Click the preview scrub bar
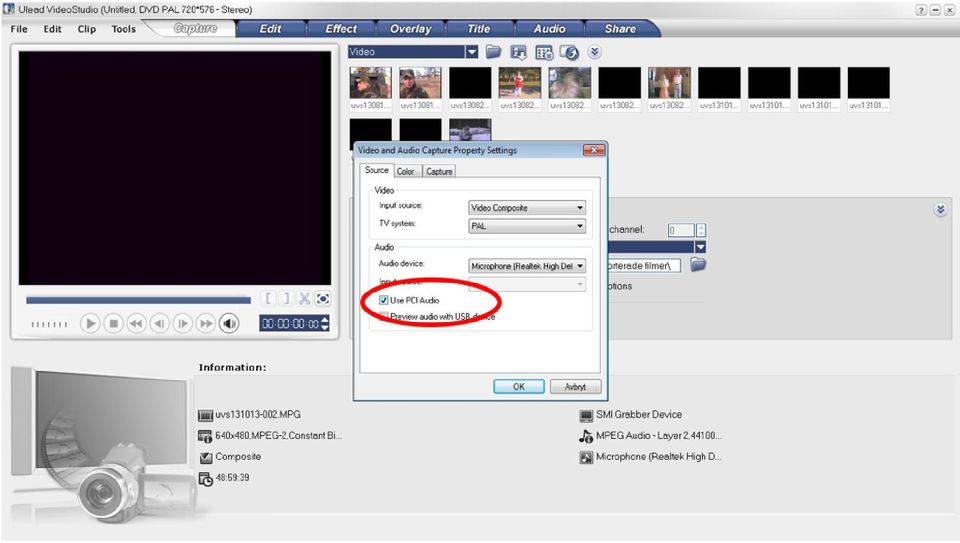The width and height of the screenshot is (960, 543). pyautogui.click(x=138, y=300)
